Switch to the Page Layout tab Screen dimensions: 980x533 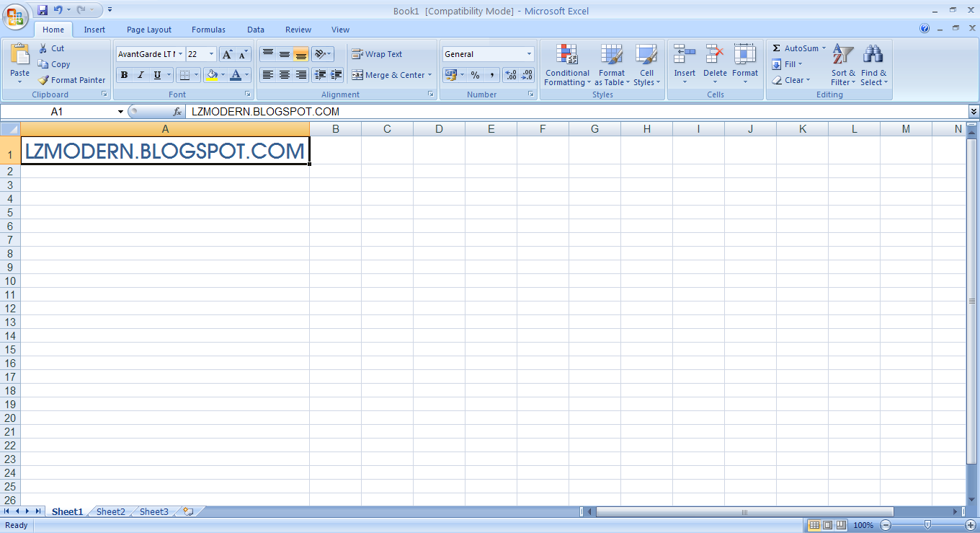[149, 30]
